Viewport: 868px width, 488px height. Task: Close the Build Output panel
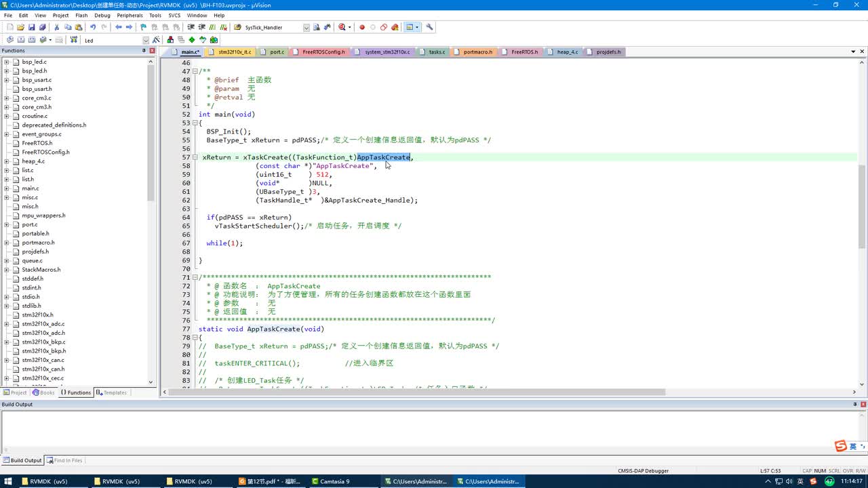pyautogui.click(x=862, y=405)
